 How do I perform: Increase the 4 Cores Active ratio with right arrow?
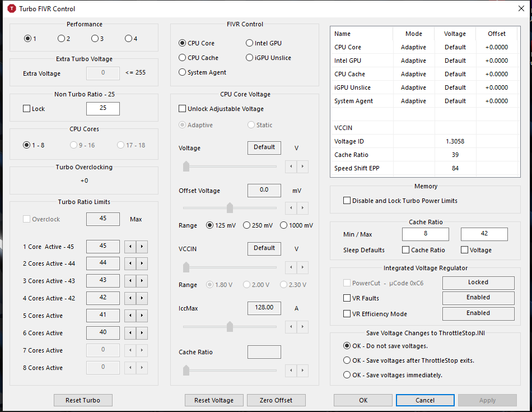[x=142, y=298]
